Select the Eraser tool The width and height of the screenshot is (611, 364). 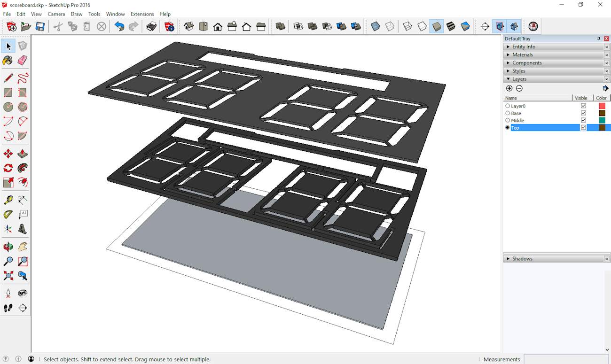coord(23,60)
